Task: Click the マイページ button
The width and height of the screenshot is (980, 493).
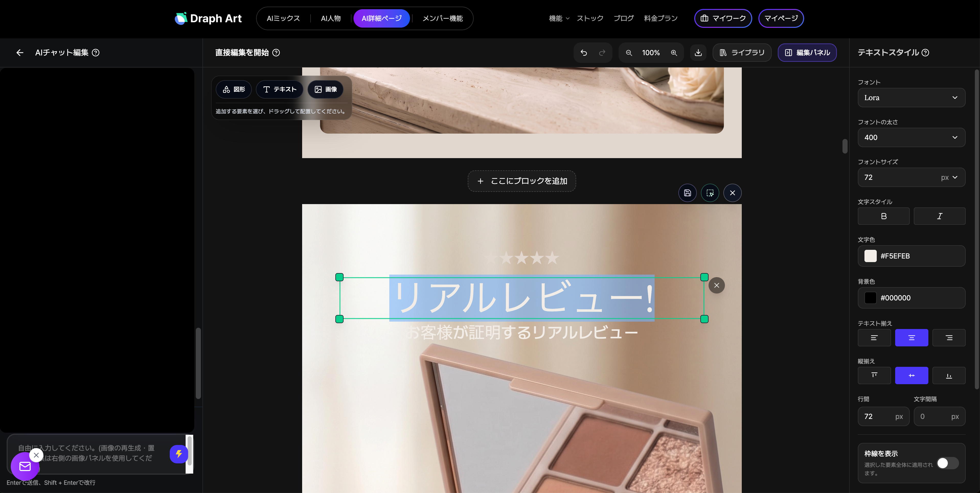Action: 781,18
